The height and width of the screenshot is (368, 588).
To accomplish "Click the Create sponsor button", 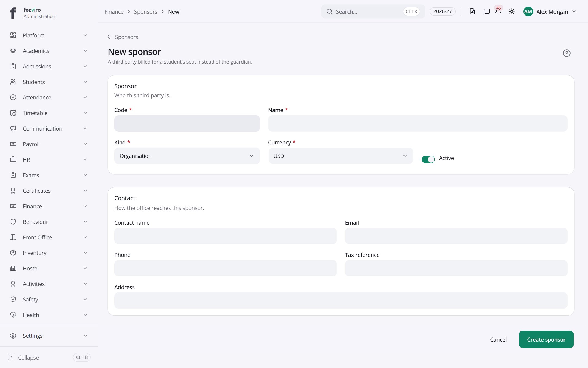I will click(x=546, y=339).
